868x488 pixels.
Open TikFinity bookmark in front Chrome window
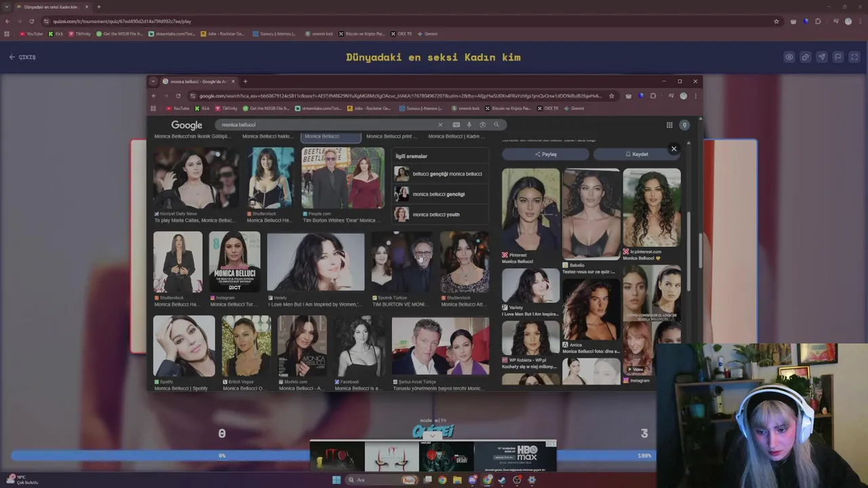(226, 108)
